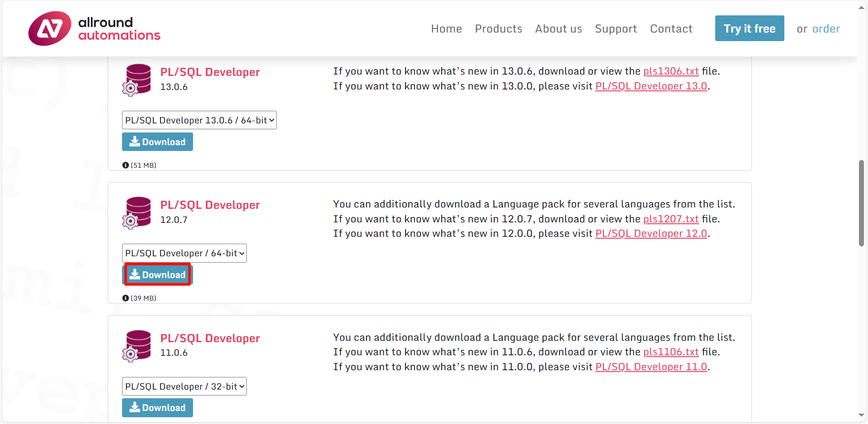This screenshot has height=424, width=868.
Task: Click the info icon next to 51 MB
Action: point(126,165)
